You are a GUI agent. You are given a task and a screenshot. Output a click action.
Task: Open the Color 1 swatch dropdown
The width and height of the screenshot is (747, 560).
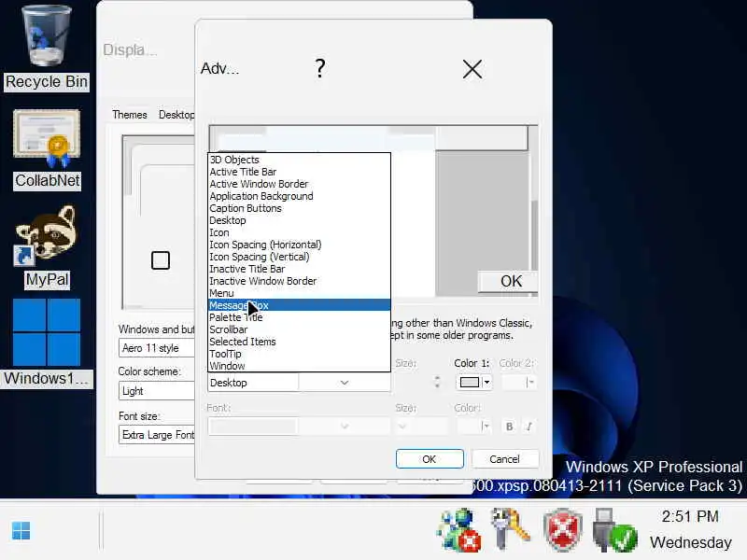click(x=474, y=382)
